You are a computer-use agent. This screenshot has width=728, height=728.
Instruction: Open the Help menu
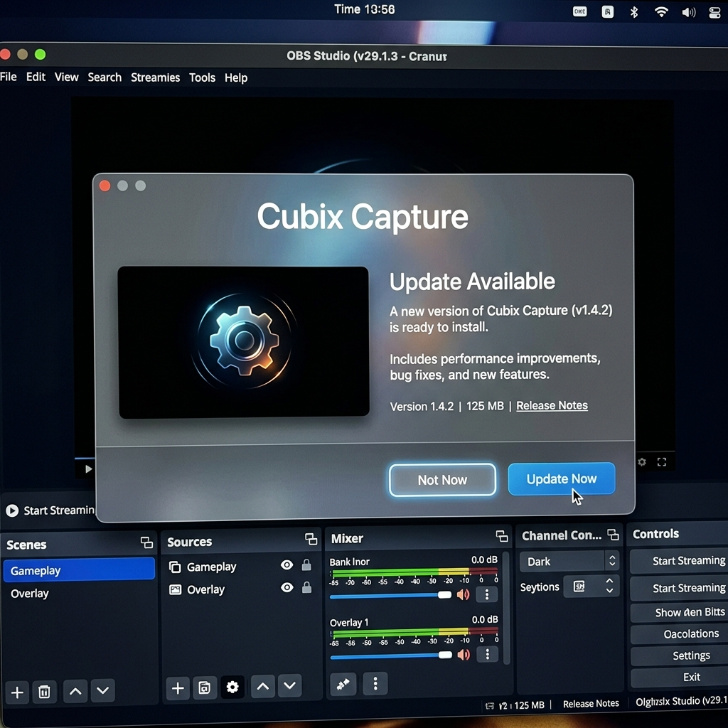[x=236, y=77]
